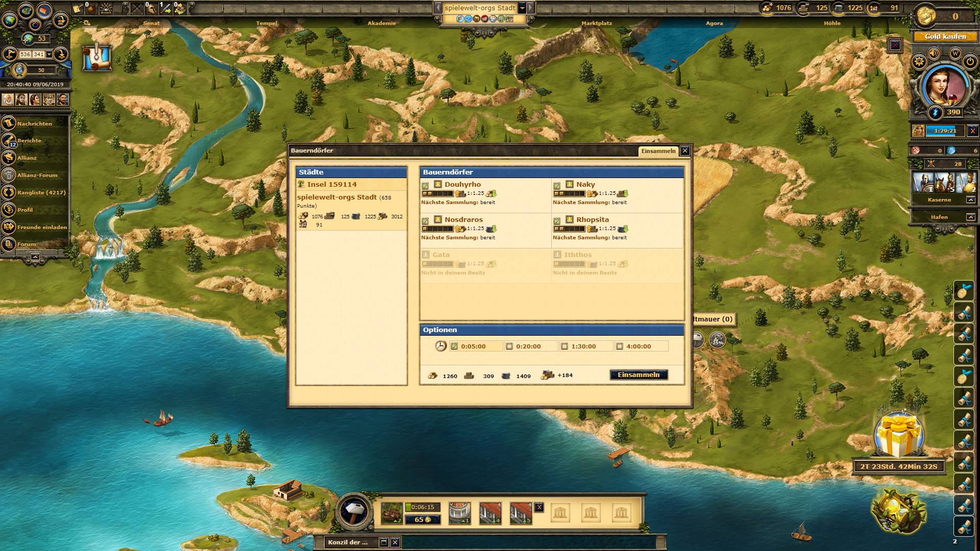Select the Einsammeln tab in dialog
This screenshot has width=980, height=551.
[658, 151]
